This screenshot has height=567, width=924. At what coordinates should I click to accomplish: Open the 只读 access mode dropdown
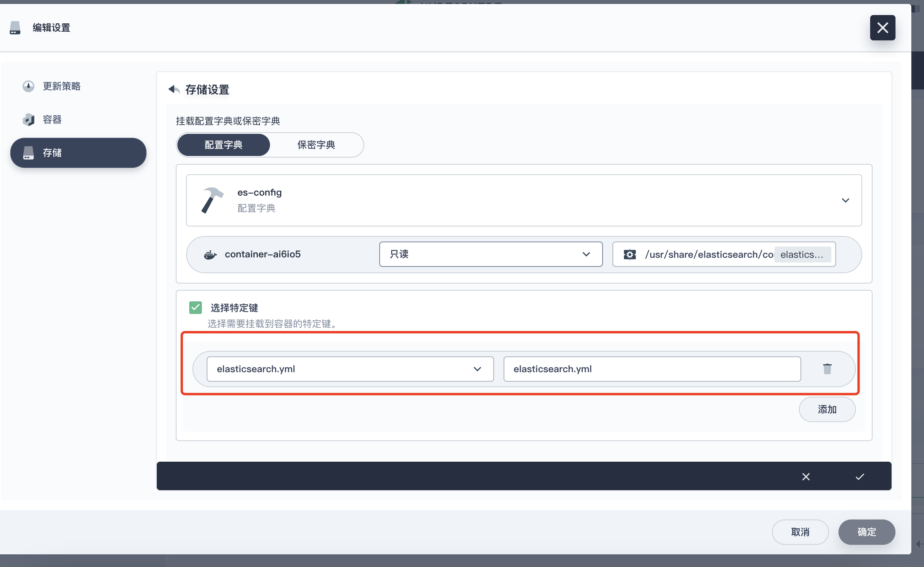491,254
